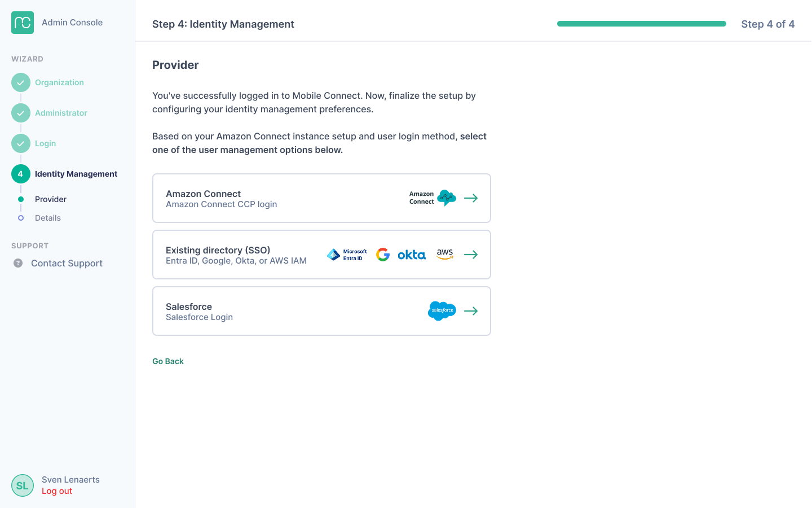Click the Organization step checkmark icon
The width and height of the screenshot is (812, 508).
pyautogui.click(x=21, y=82)
